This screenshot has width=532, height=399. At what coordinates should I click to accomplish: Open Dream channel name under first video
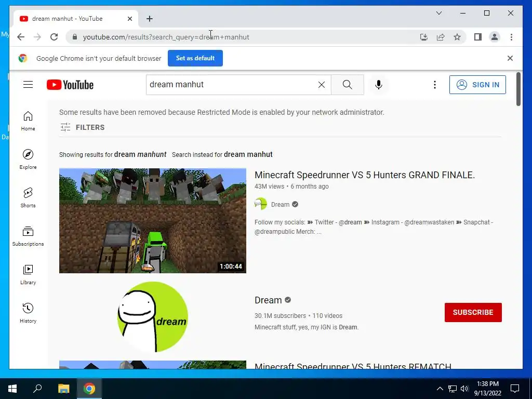coord(280,204)
